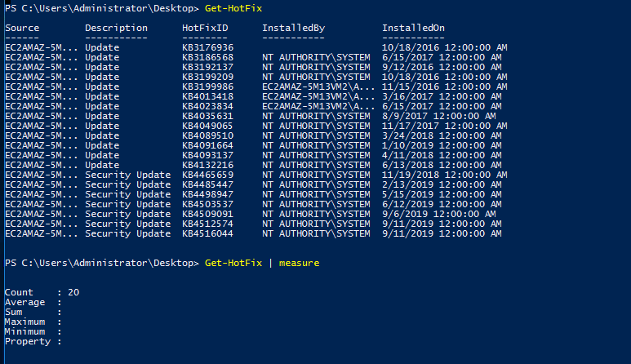Click the date 8/9/2017 12:00:00 AM
This screenshot has width=631, height=364.
438,116
